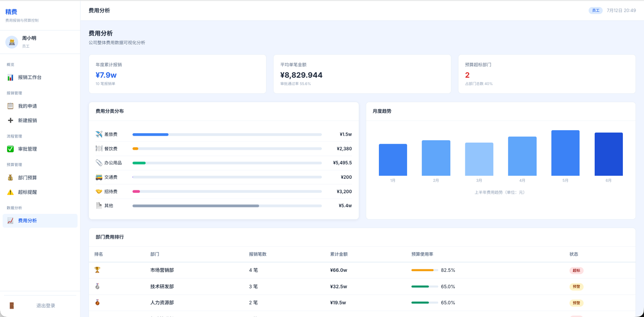Click the 我的申请 notepad icon

[10, 106]
